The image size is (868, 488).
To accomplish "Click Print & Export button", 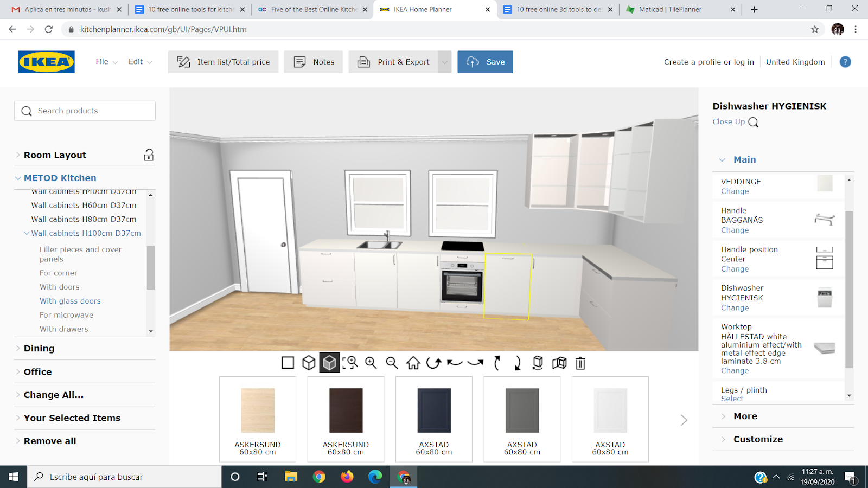I will 393,62.
